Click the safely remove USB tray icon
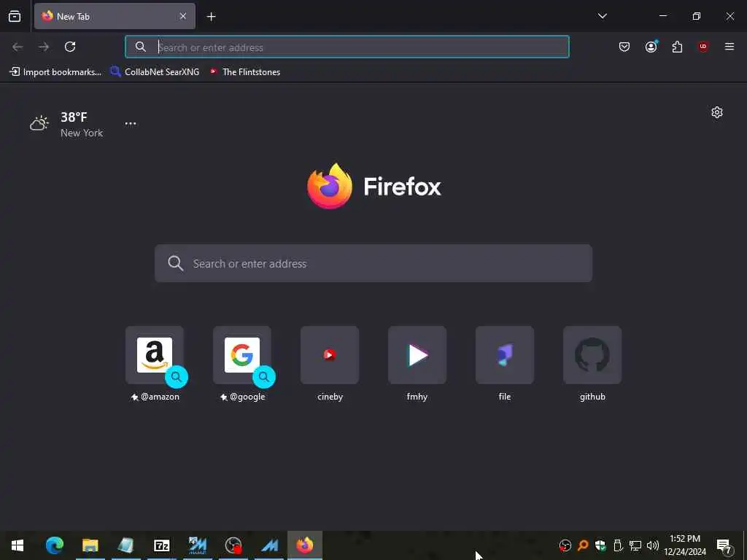 (618, 545)
